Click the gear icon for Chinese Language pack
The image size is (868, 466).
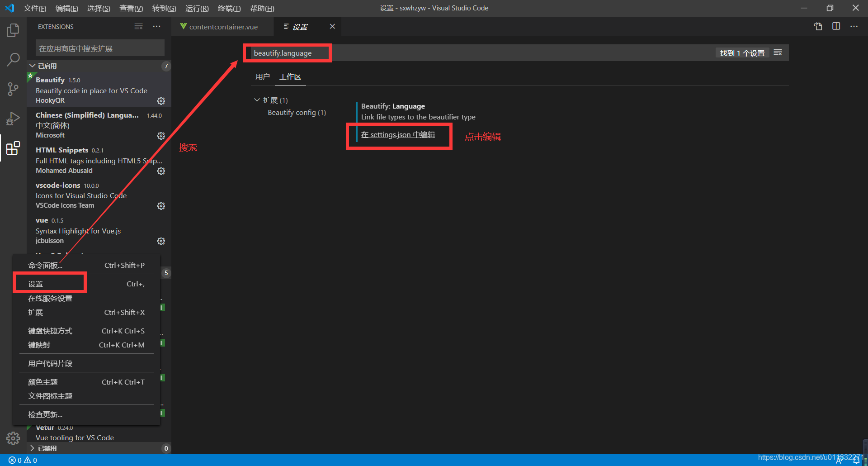[161, 136]
